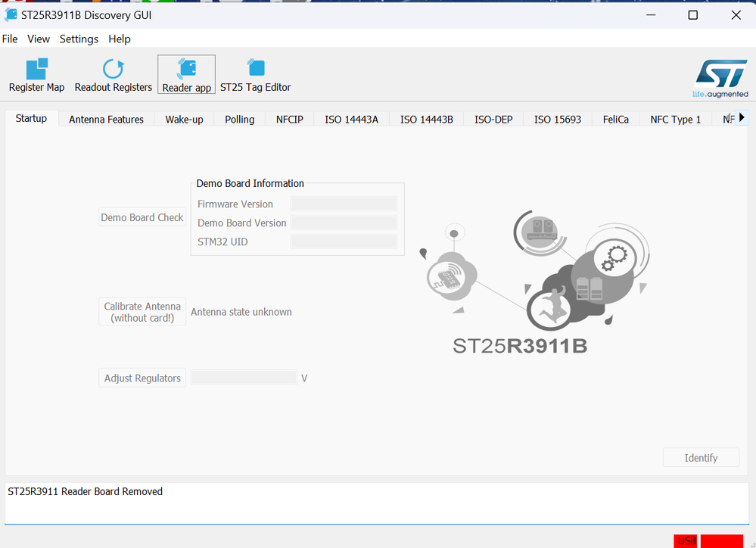Open the Settings menu
Image resolution: width=756 pixels, height=548 pixels.
tap(79, 39)
